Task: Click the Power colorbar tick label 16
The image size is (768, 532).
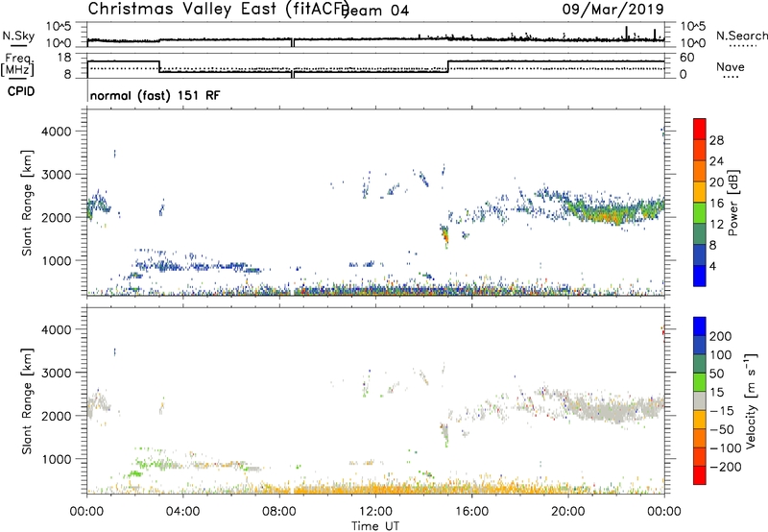Action: (716, 204)
